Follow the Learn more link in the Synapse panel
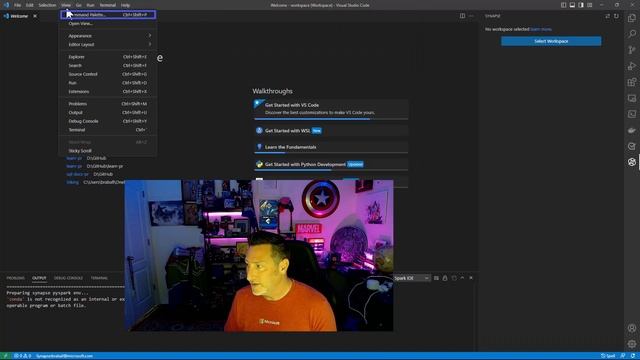The height and width of the screenshot is (360, 640). (541, 29)
